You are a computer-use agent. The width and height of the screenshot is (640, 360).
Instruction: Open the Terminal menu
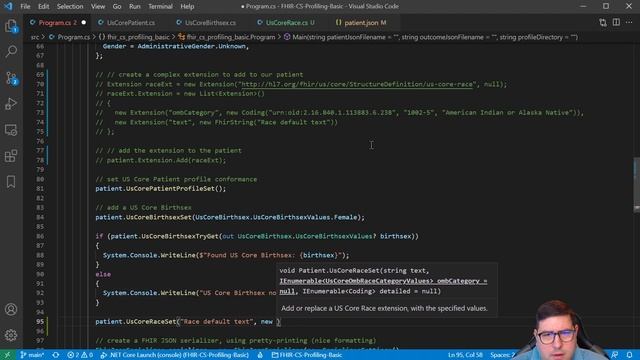[160, 7]
